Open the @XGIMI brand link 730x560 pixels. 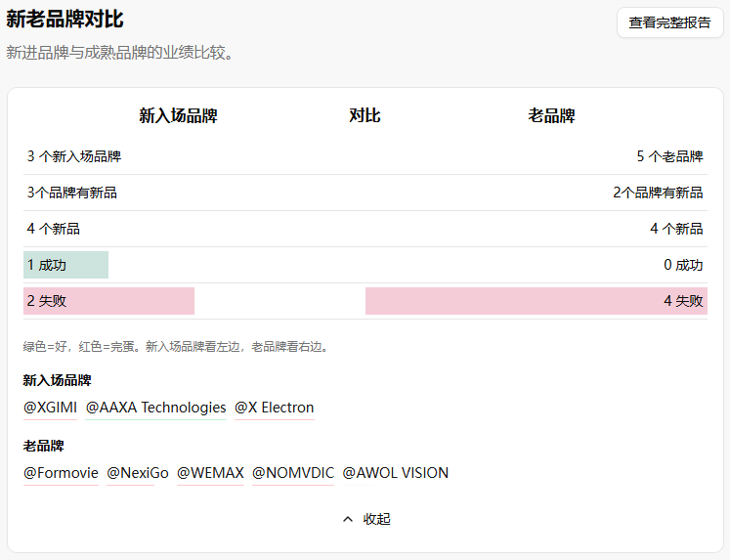50,408
